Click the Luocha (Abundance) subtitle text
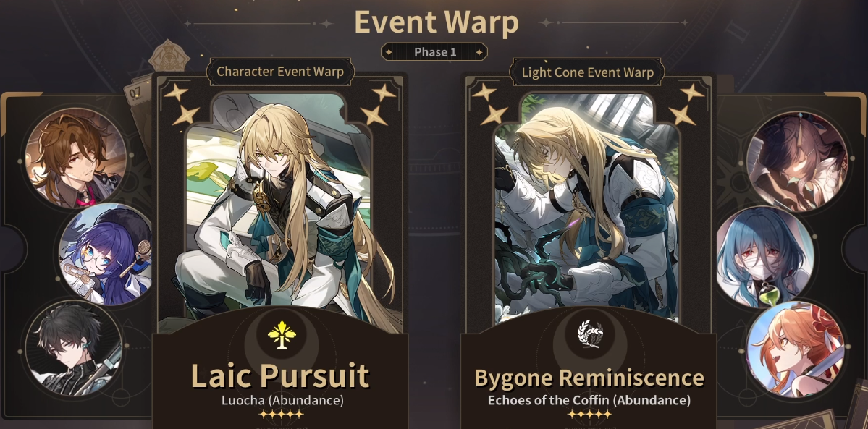 coord(282,400)
